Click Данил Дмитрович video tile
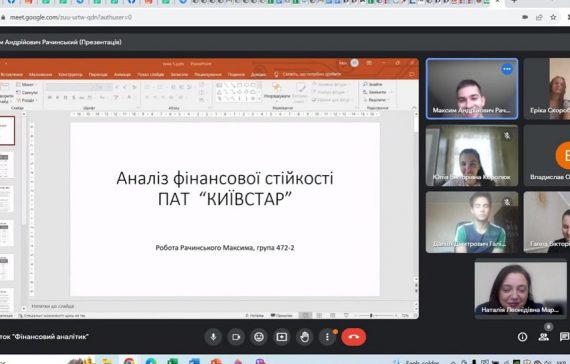 pyautogui.click(x=472, y=222)
